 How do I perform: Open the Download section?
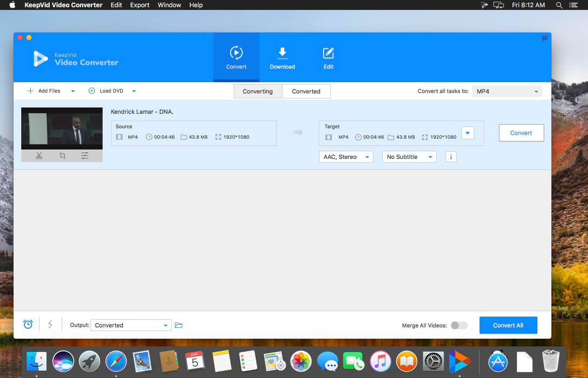coord(282,58)
